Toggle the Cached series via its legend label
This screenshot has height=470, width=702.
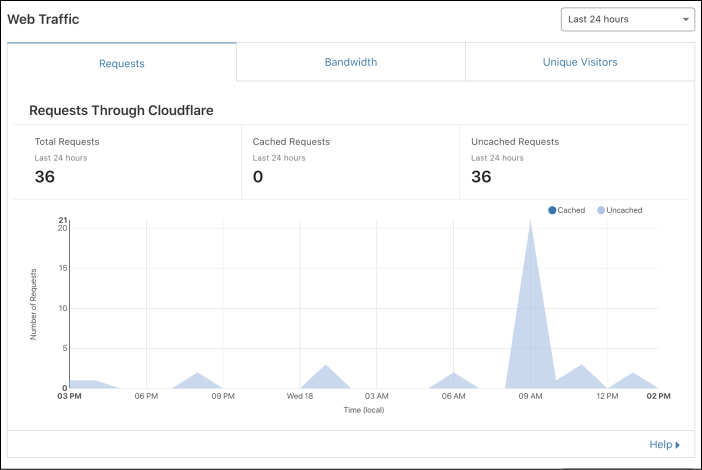coord(571,210)
